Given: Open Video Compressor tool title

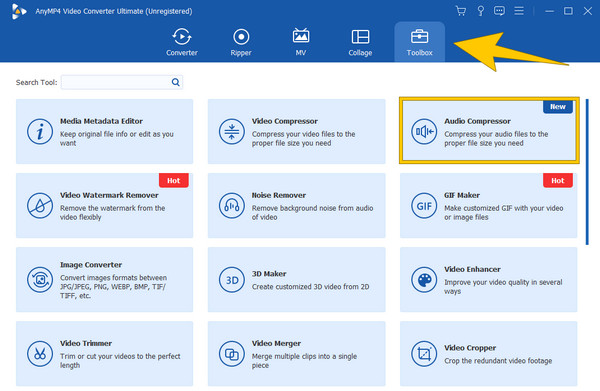Looking at the screenshot, I should (285, 121).
